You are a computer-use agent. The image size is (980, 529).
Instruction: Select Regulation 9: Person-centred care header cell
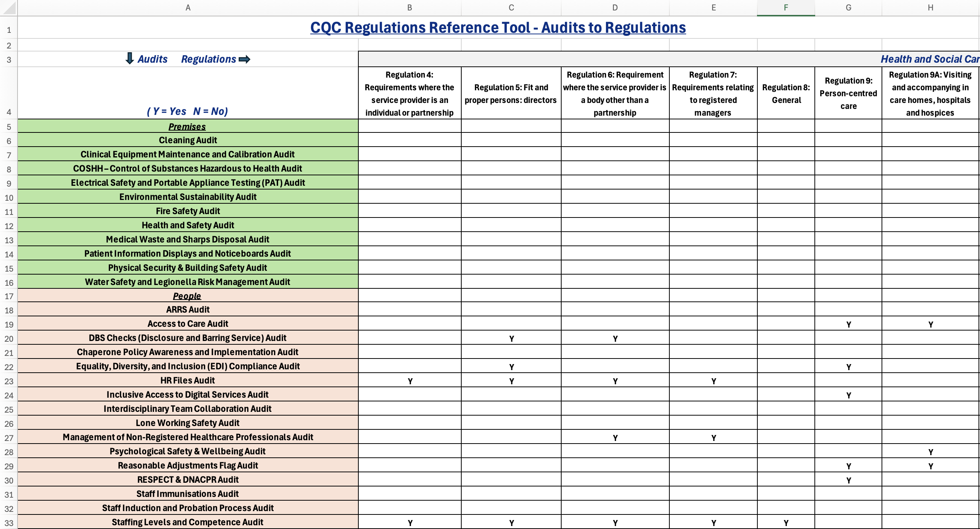[x=848, y=93]
